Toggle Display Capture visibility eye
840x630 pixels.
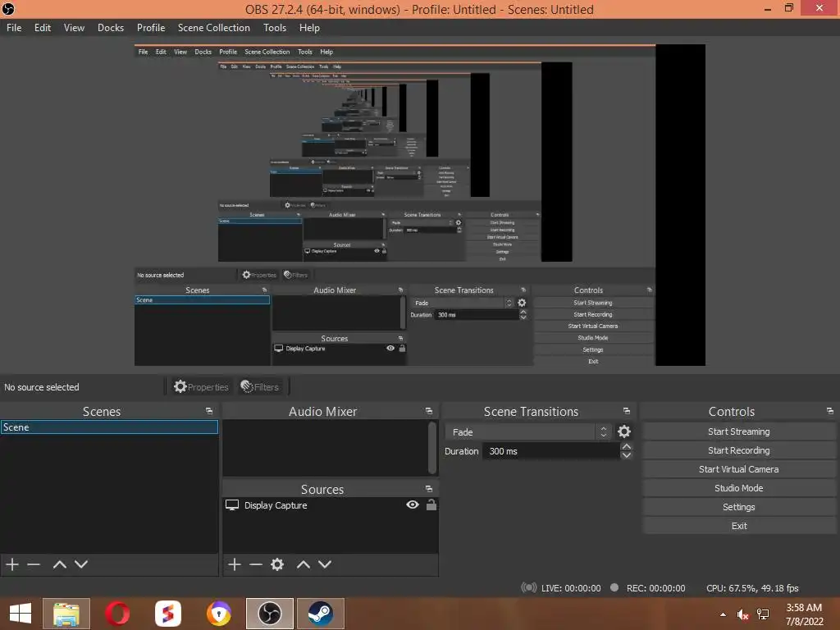tap(413, 504)
